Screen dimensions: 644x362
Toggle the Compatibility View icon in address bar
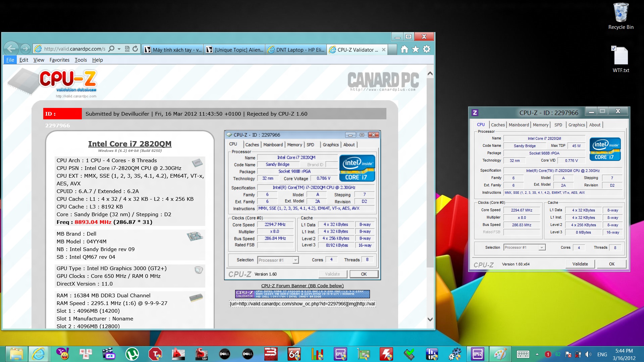[x=127, y=49]
